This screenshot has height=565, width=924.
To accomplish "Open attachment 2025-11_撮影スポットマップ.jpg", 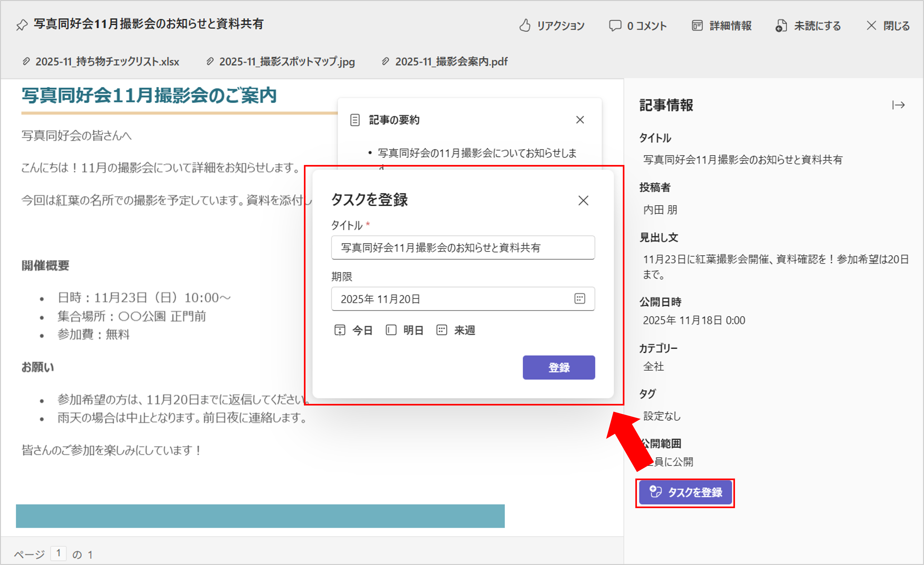I will [280, 61].
